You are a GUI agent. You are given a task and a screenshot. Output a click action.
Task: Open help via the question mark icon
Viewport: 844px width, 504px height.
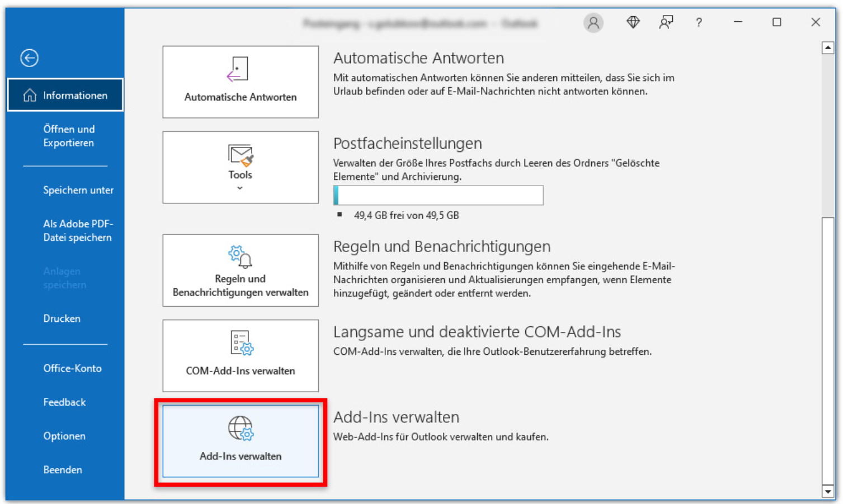tap(699, 23)
